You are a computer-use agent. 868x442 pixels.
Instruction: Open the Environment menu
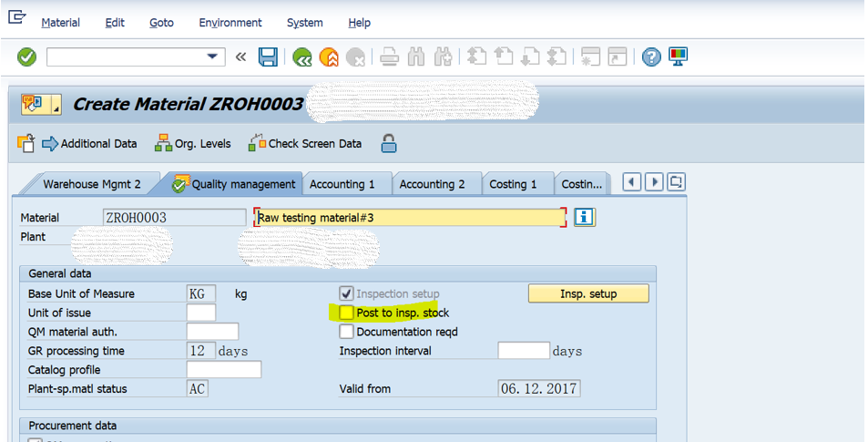[x=230, y=23]
